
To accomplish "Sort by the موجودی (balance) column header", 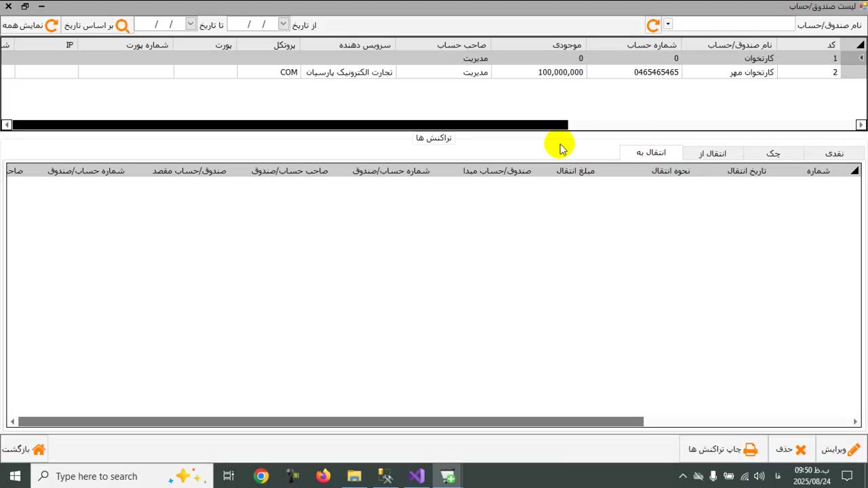I will pyautogui.click(x=539, y=45).
